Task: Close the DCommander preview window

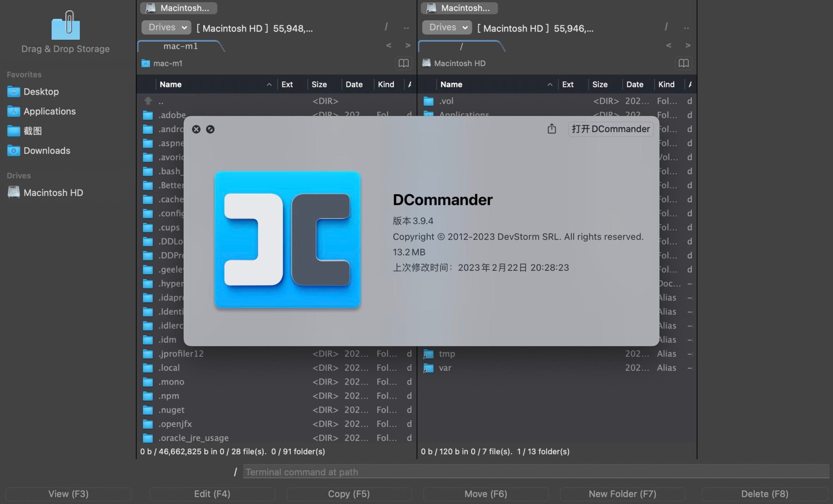Action: (196, 130)
